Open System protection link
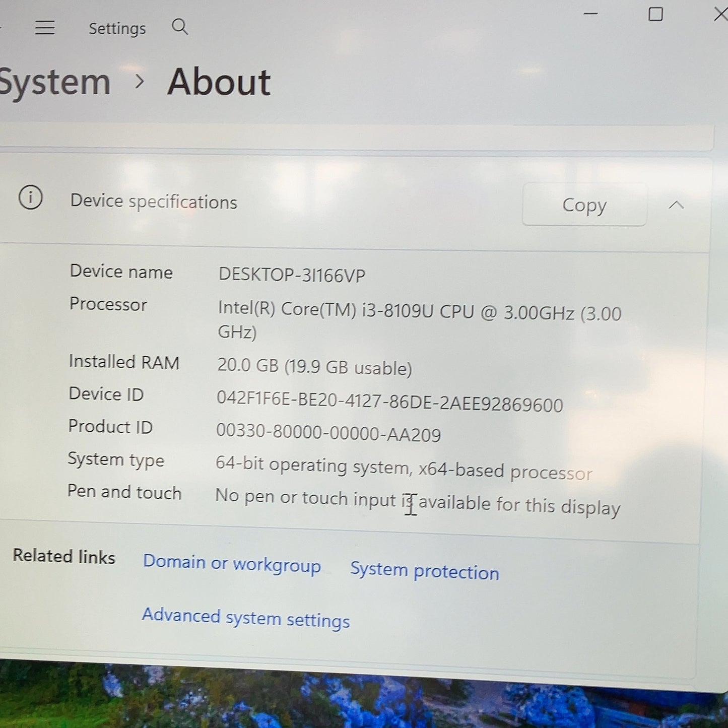 coord(425,571)
